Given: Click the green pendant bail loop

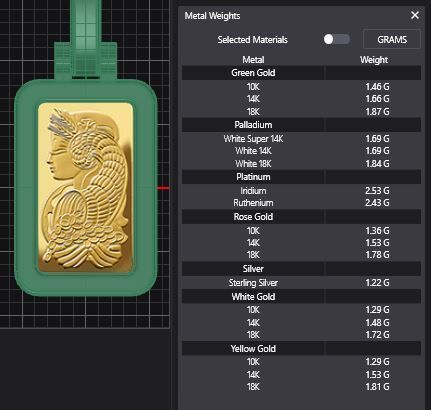Looking at the screenshot, I should (86, 37).
